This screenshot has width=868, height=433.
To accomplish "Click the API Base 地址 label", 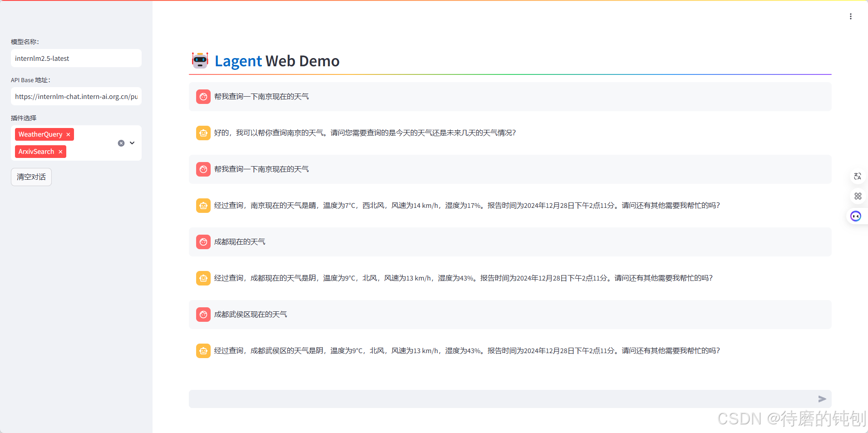I will pyautogui.click(x=30, y=80).
